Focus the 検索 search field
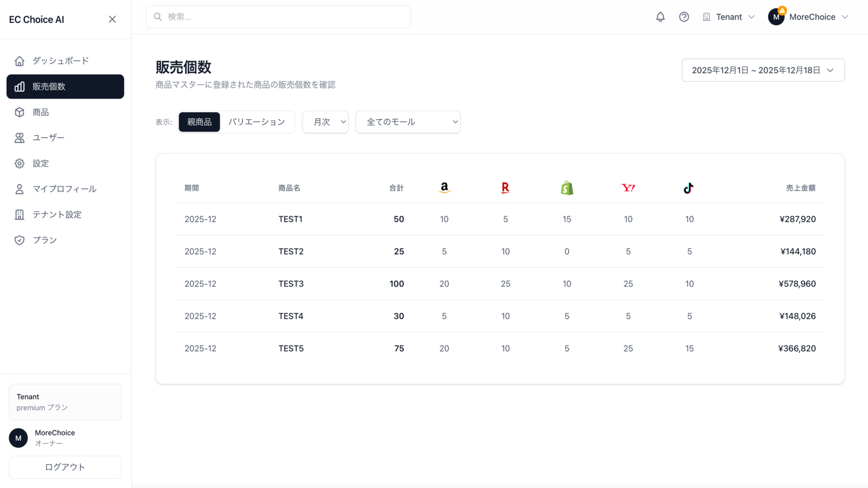 click(x=278, y=17)
